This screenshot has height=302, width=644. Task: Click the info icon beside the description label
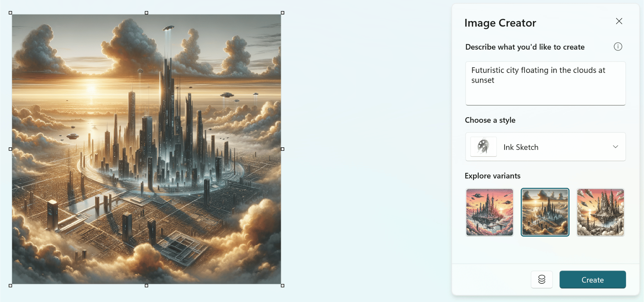pos(618,47)
